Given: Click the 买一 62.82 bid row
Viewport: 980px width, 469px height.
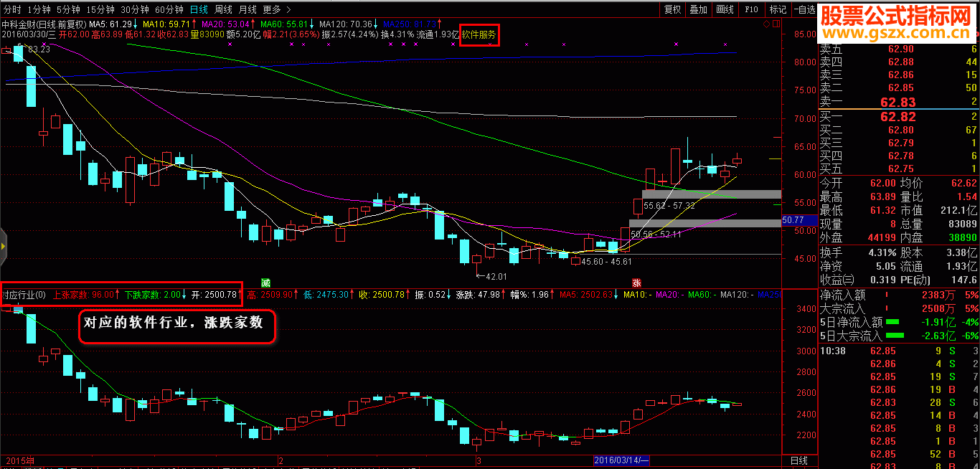Looking at the screenshot, I should pyautogui.click(x=899, y=117).
